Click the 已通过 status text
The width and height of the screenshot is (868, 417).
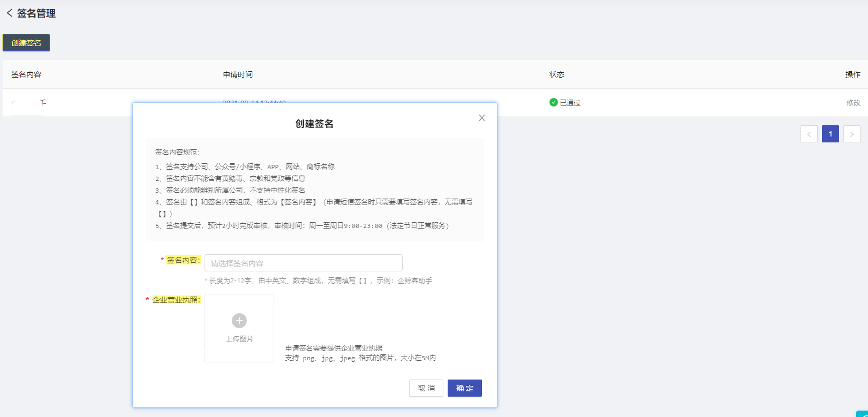pyautogui.click(x=570, y=103)
